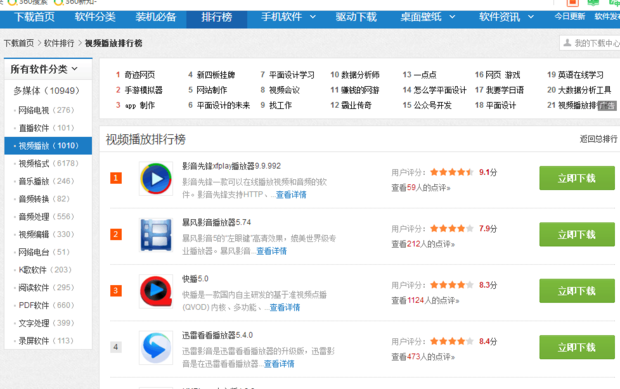Click rank badge 1 for 影音先锋
The image size is (620, 389).
coord(116,178)
